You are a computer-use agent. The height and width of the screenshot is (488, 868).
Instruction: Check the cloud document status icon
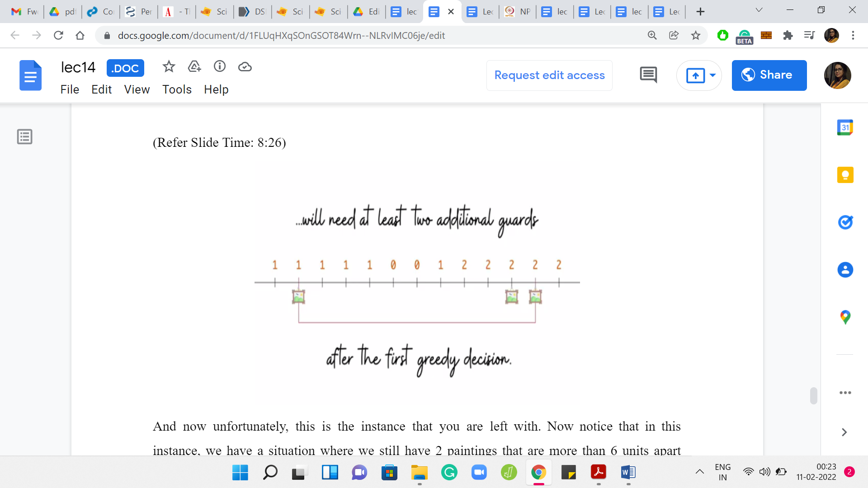[245, 67]
